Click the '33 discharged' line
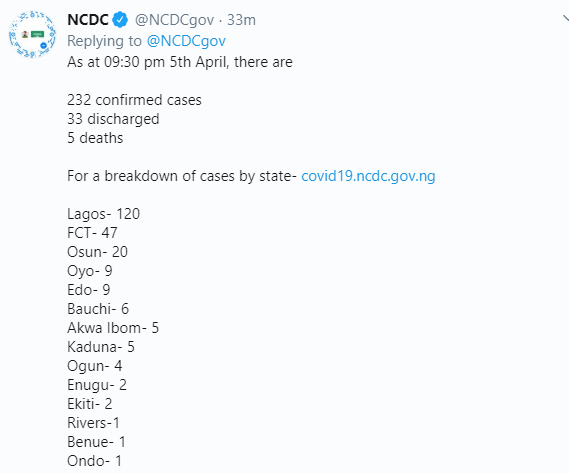The height and width of the screenshot is (473, 569). 113,119
